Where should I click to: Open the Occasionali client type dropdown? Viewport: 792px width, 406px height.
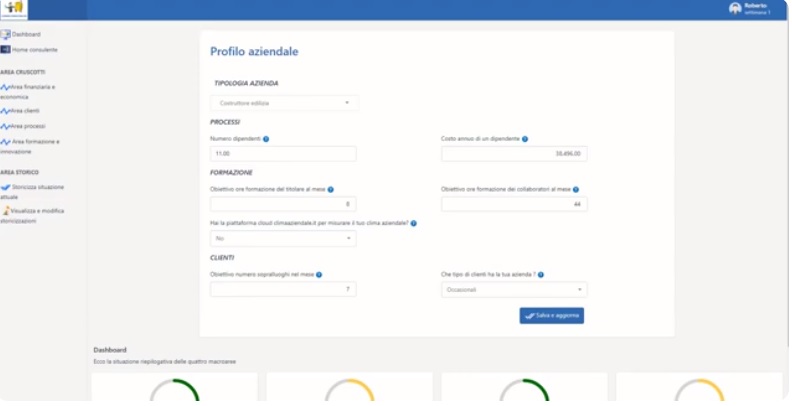[514, 290]
